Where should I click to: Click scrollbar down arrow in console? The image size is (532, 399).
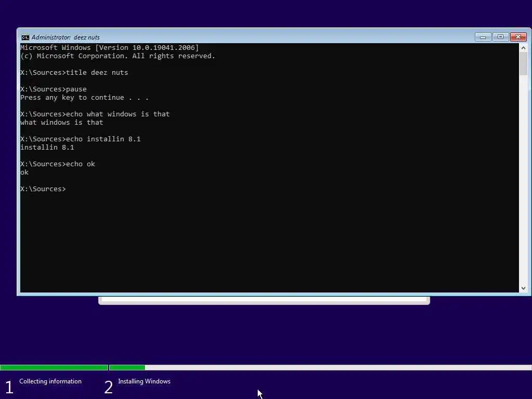(x=523, y=288)
